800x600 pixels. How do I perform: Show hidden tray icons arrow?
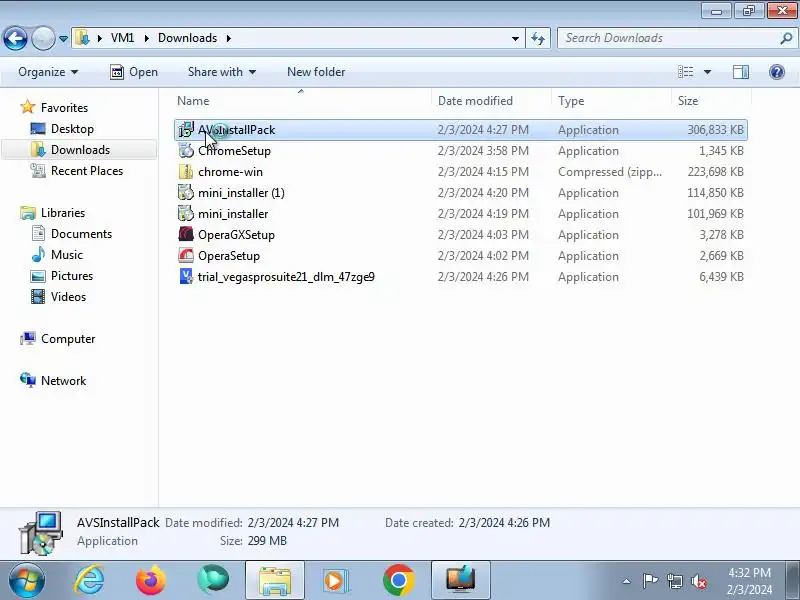pos(626,581)
